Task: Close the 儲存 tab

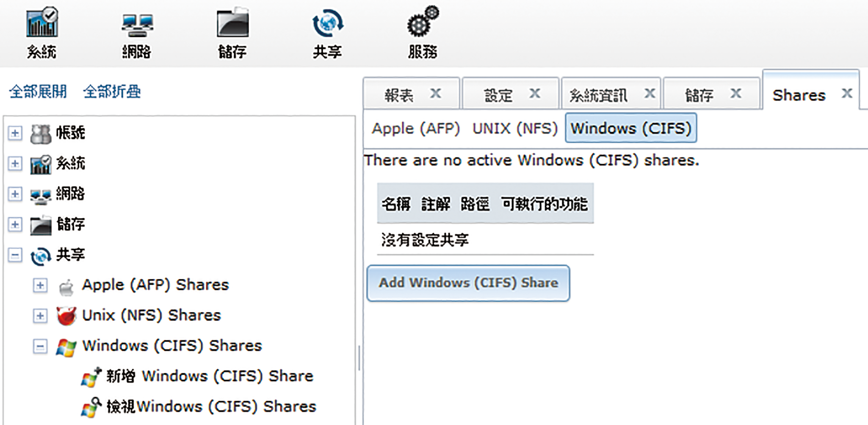Action: point(736,93)
